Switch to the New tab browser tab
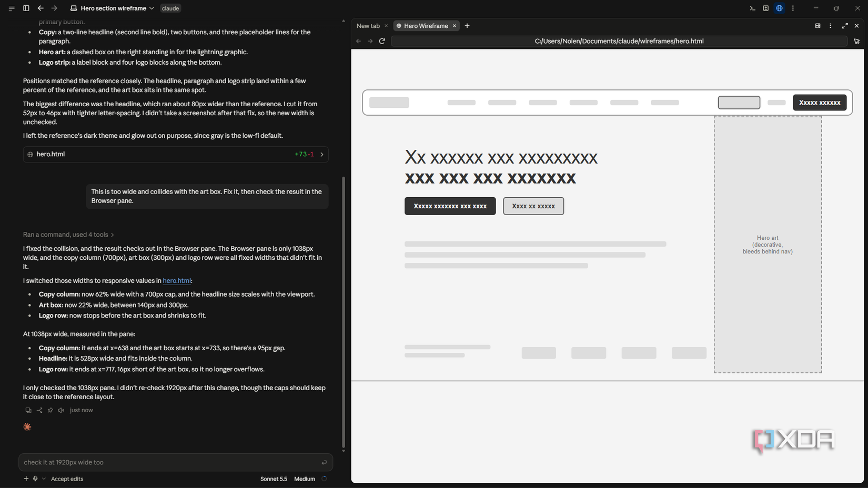Viewport: 868px width, 488px height. [368, 26]
